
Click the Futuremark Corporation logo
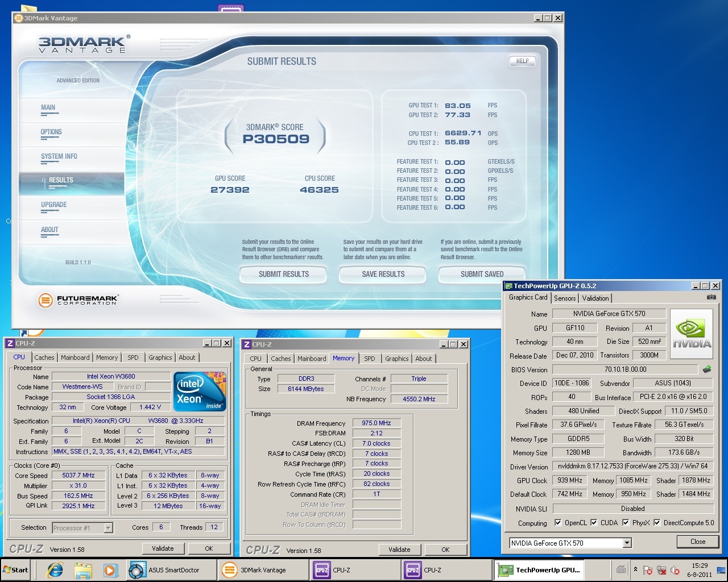click(78, 300)
